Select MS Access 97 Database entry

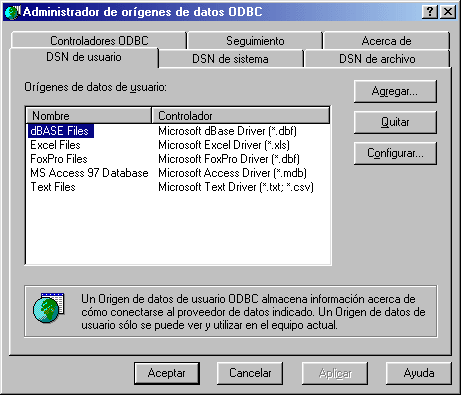tap(89, 173)
